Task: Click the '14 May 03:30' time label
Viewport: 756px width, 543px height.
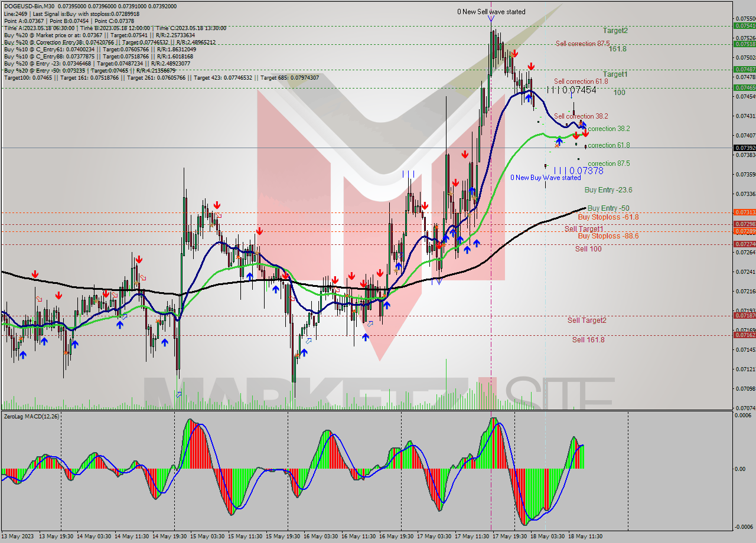Action: tap(95, 537)
